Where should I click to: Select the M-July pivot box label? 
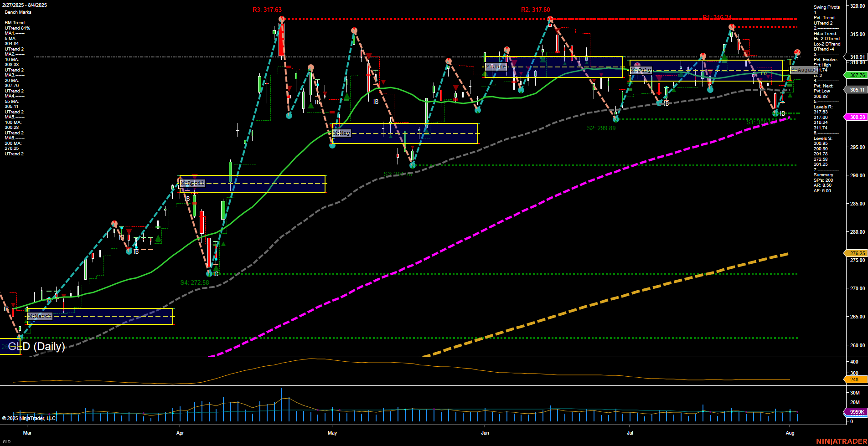(641, 70)
